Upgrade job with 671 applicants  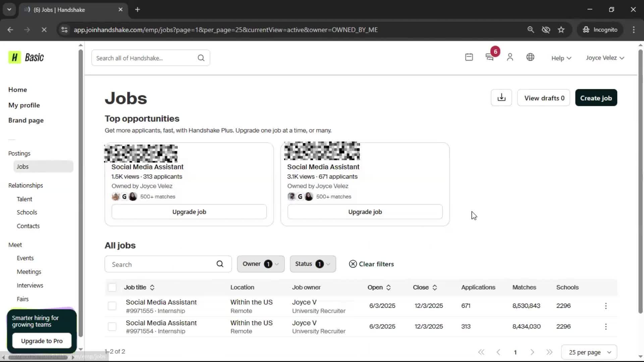coord(365,212)
